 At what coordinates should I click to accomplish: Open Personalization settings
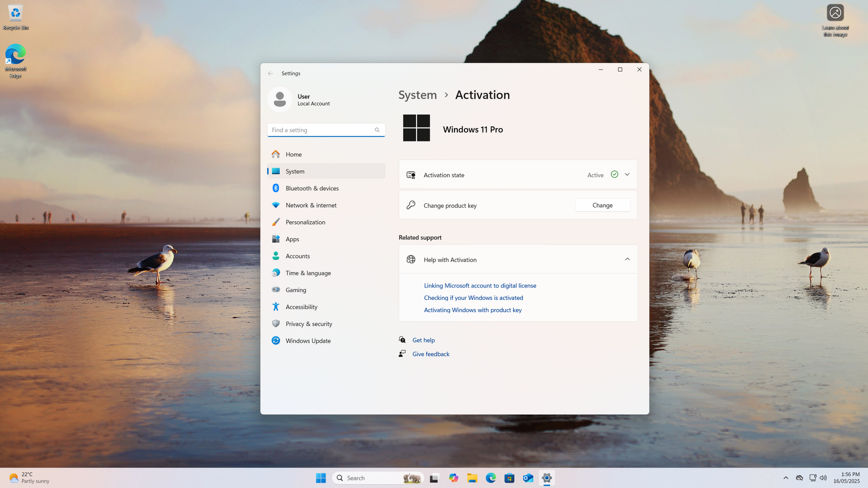326,222
